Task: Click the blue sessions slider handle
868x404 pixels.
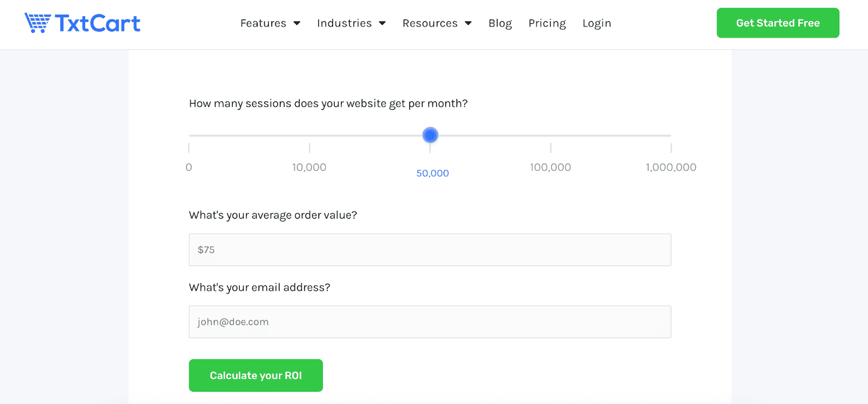Action: [430, 135]
